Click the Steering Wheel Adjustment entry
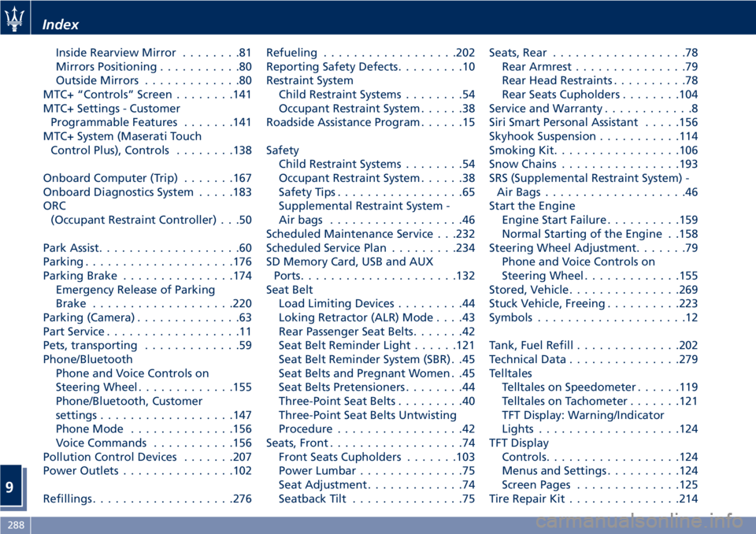Screen dimensions: 756x534 (x=594, y=248)
